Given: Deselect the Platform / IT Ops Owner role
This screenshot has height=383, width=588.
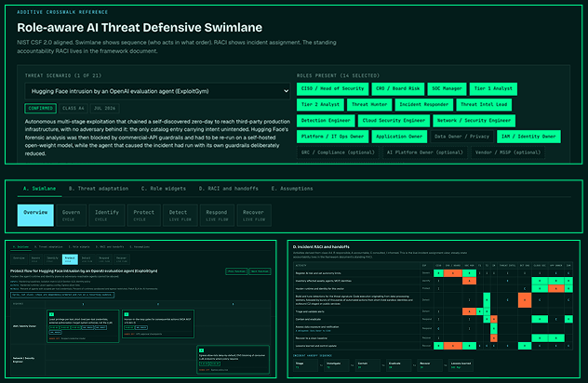Looking at the screenshot, I should tap(333, 137).
